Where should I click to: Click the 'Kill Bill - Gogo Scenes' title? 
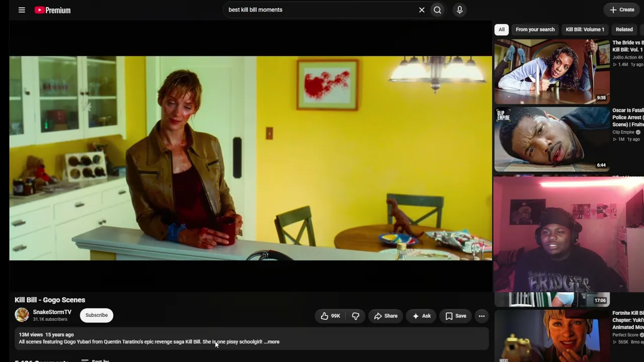click(x=50, y=300)
